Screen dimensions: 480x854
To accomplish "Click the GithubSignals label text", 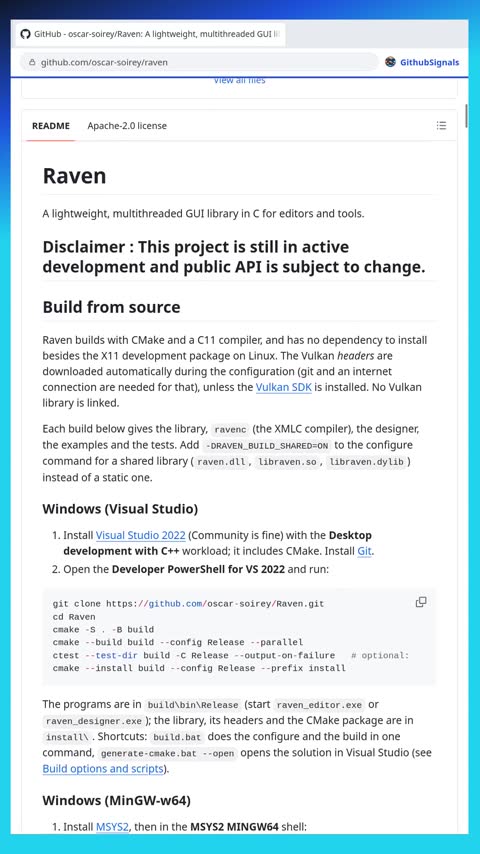I will tap(430, 62).
